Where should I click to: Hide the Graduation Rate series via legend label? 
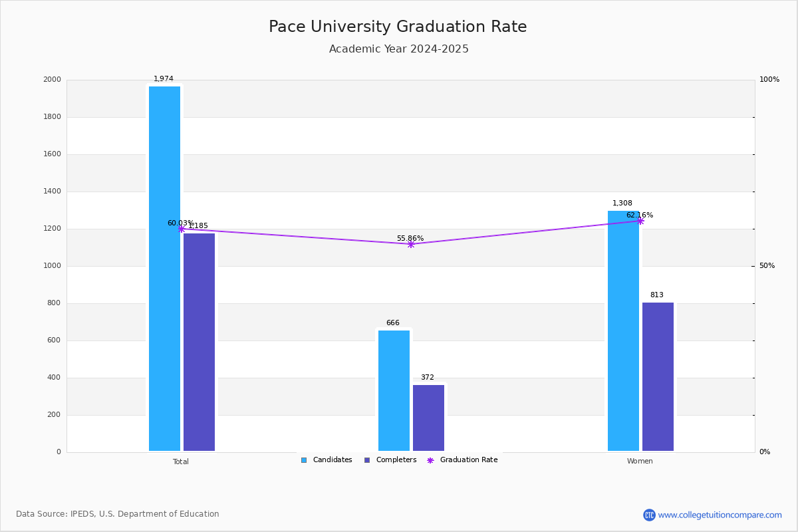pos(468,460)
